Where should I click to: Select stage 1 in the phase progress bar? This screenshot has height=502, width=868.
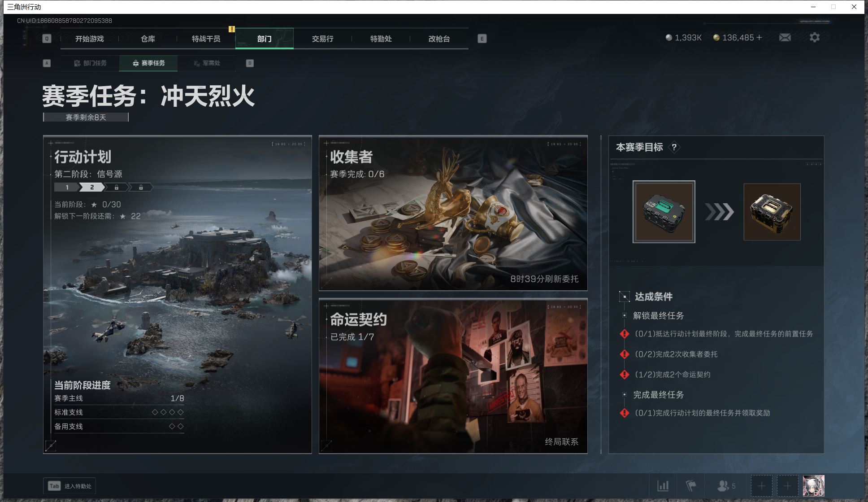pyautogui.click(x=67, y=187)
